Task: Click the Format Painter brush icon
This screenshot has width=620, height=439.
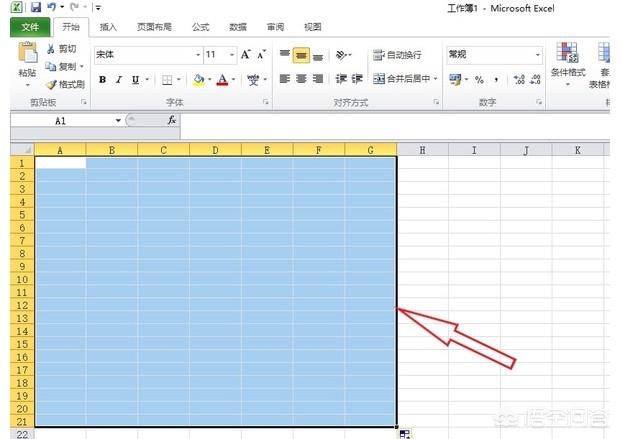Action: (51, 84)
